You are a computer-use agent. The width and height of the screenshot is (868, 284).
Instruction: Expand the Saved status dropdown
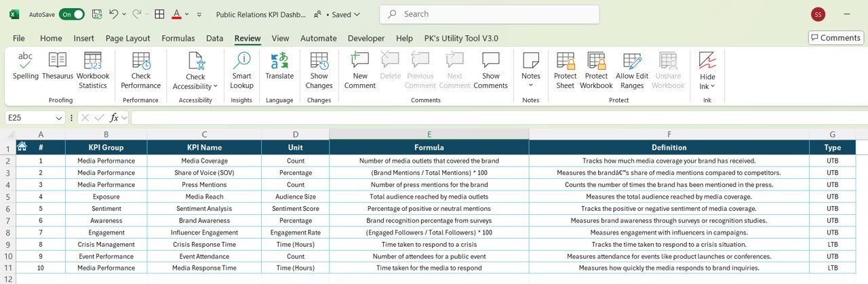357,14
